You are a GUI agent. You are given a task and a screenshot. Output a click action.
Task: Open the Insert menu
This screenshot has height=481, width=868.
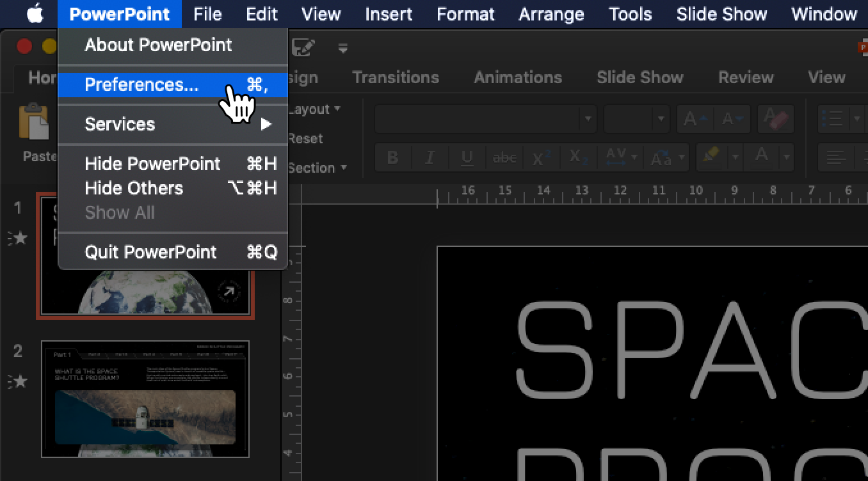[x=389, y=14]
